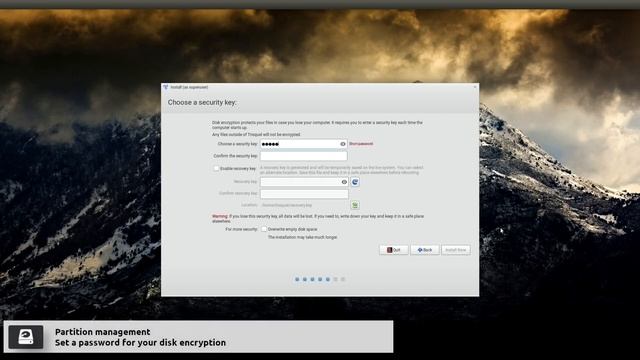
Task: Reveal the recovery key using its eye icon
Action: pyautogui.click(x=344, y=182)
